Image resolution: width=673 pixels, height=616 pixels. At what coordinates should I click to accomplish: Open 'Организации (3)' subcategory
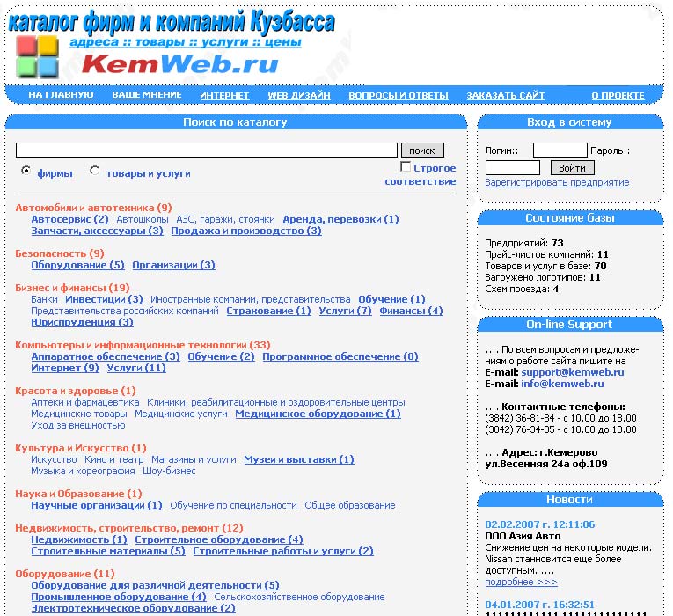click(x=173, y=265)
